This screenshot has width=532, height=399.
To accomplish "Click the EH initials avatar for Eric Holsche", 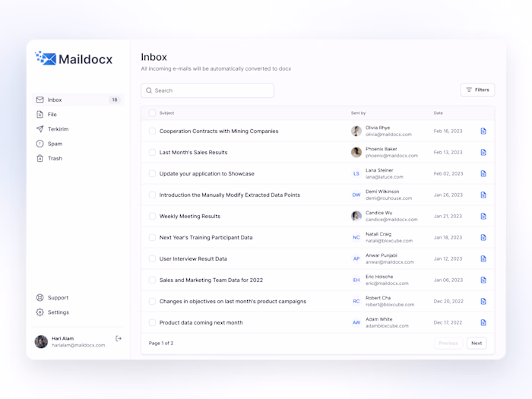I will point(356,280).
